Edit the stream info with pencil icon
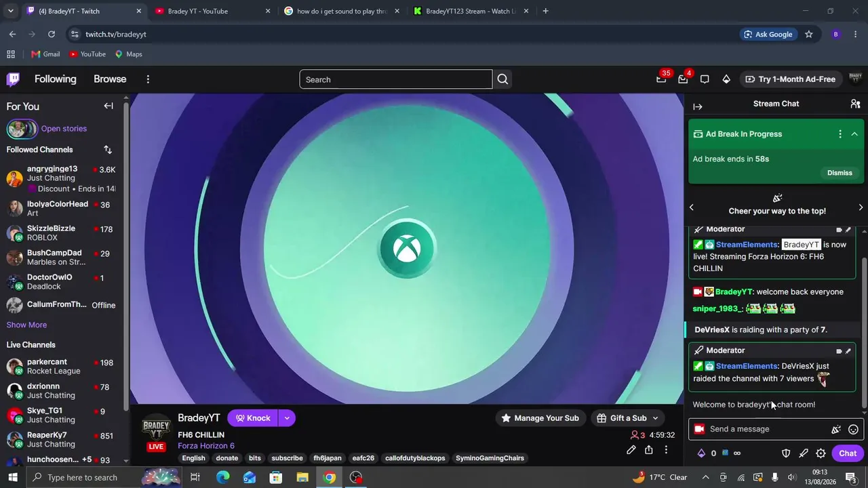 tap(631, 450)
